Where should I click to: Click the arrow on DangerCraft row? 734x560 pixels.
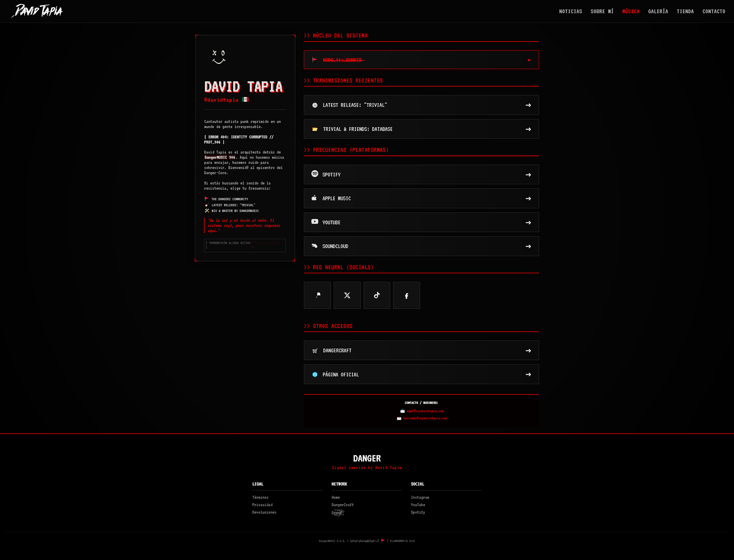[x=528, y=351]
